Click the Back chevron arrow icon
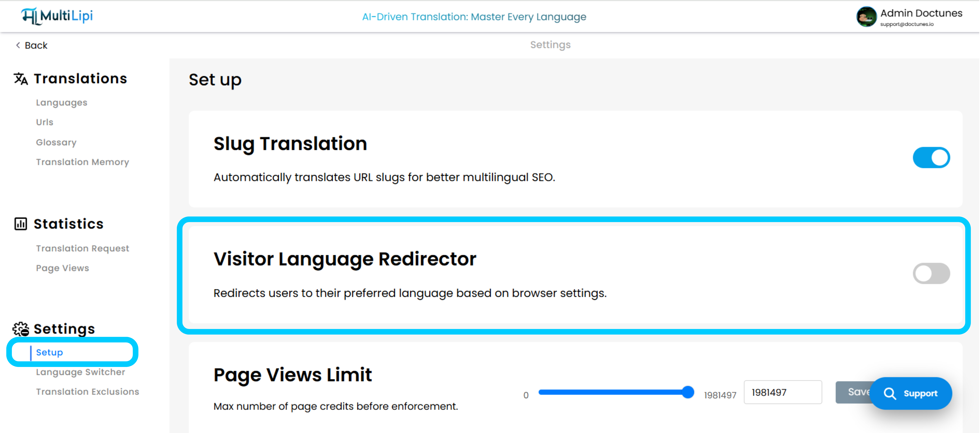This screenshot has height=433, width=980. (x=18, y=45)
